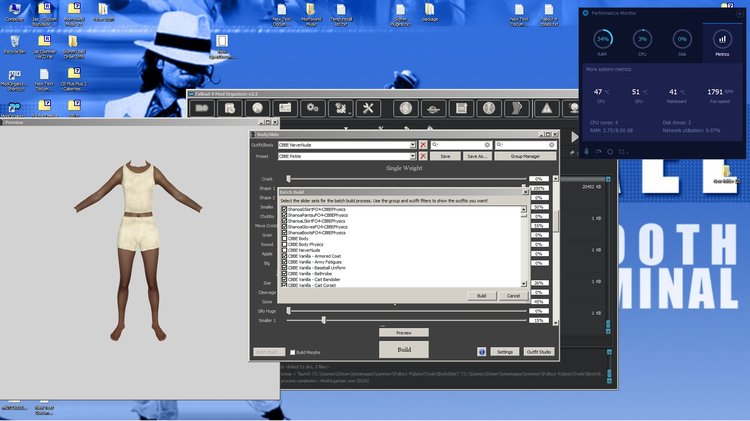Uncheck CBBE Vanilla - Baseball Uniform
750x421 pixels.
285,268
